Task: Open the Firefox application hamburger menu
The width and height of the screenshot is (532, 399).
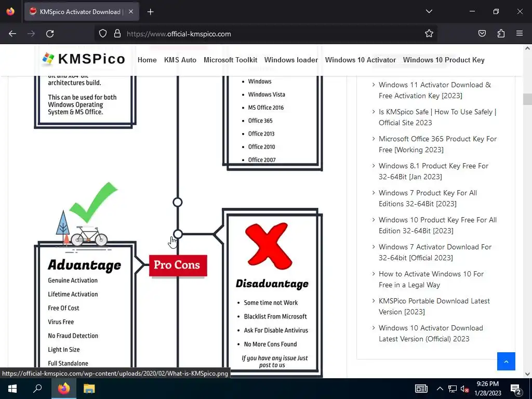Action: click(x=520, y=34)
